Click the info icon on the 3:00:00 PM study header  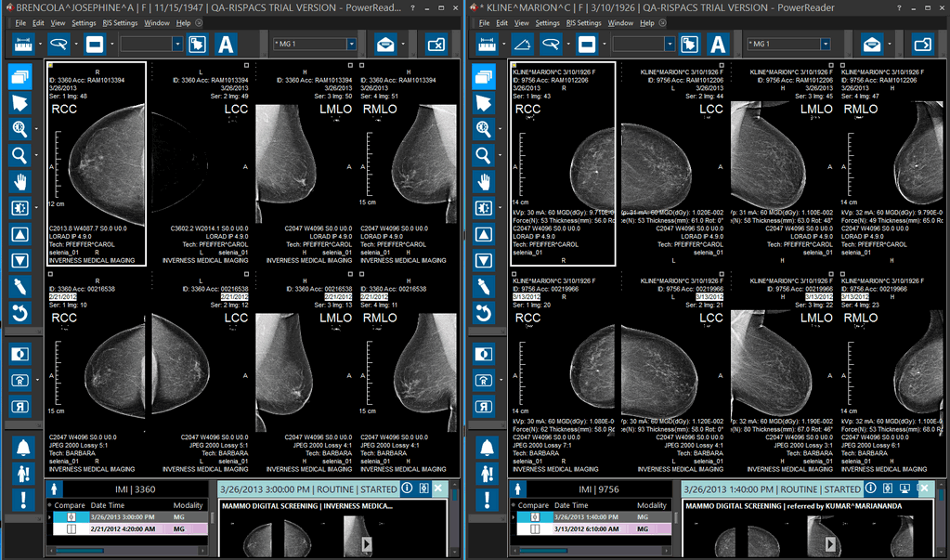click(x=406, y=488)
